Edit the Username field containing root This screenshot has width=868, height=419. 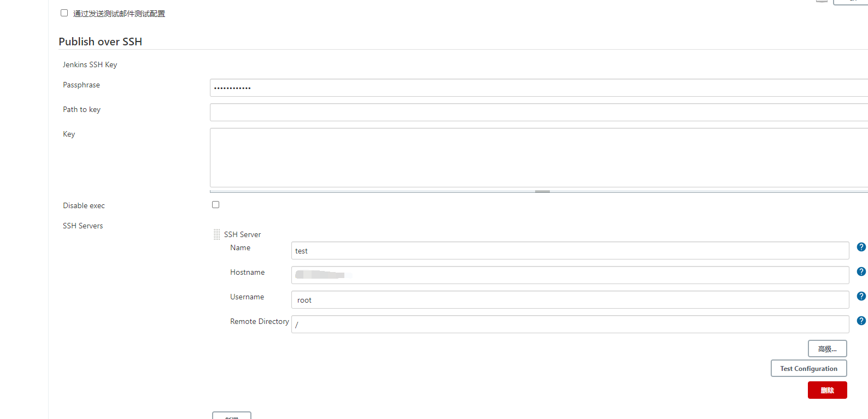pos(570,299)
